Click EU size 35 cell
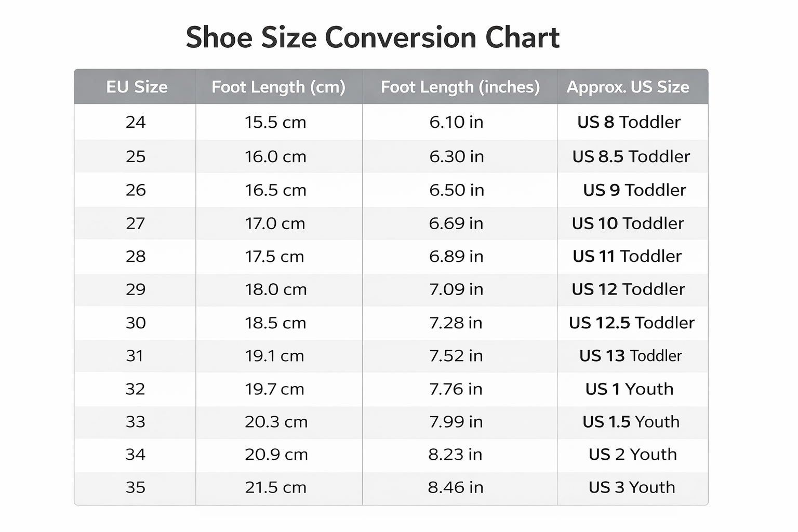Screen dimensions: 798x532 coord(136,487)
